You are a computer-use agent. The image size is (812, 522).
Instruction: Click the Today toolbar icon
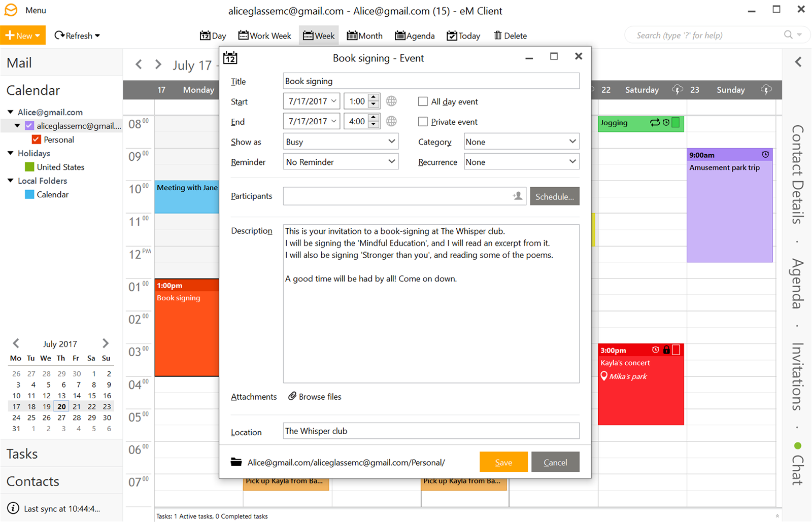click(x=452, y=35)
